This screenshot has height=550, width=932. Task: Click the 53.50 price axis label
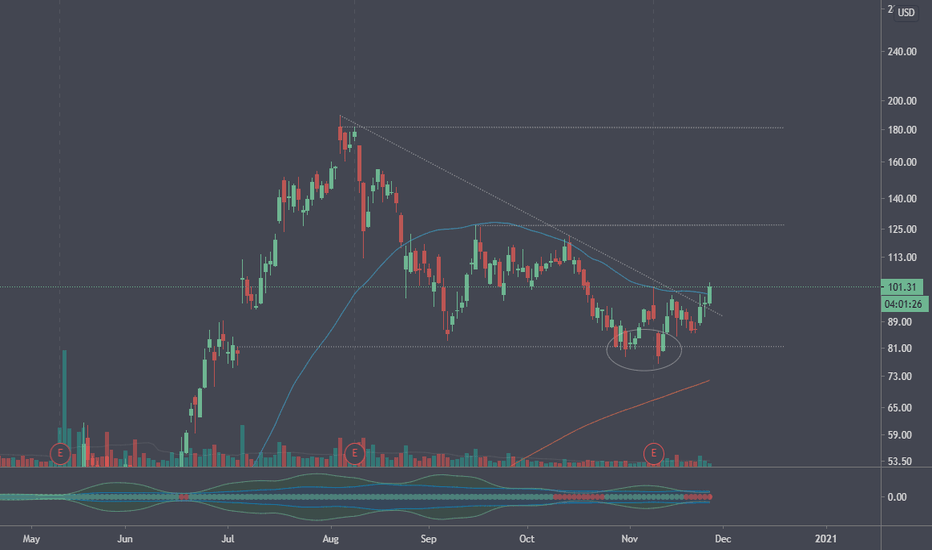coord(899,461)
